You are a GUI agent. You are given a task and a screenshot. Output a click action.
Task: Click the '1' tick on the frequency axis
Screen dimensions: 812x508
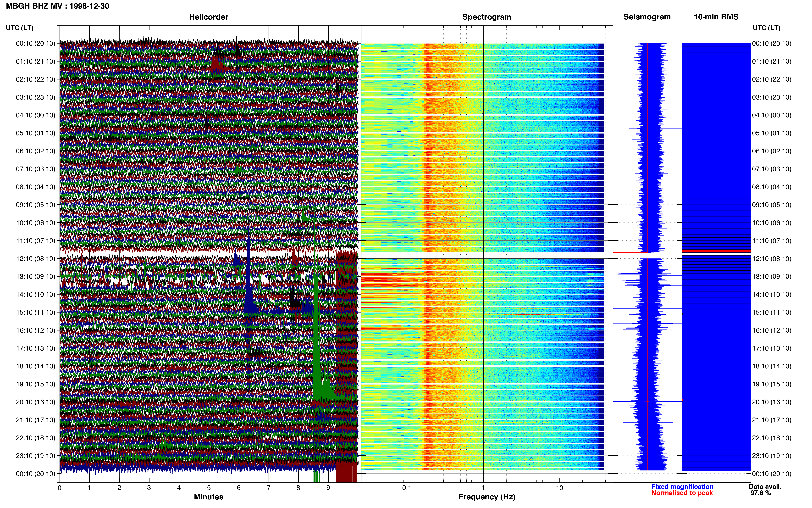(483, 488)
